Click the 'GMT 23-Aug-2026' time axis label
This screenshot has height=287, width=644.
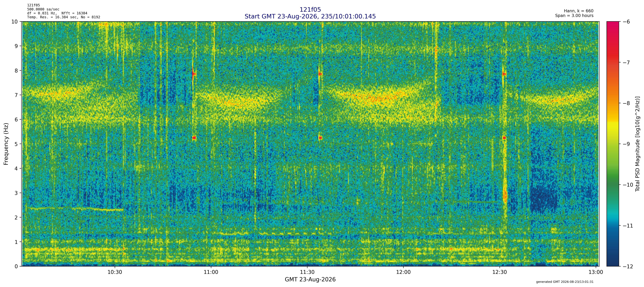310,280
